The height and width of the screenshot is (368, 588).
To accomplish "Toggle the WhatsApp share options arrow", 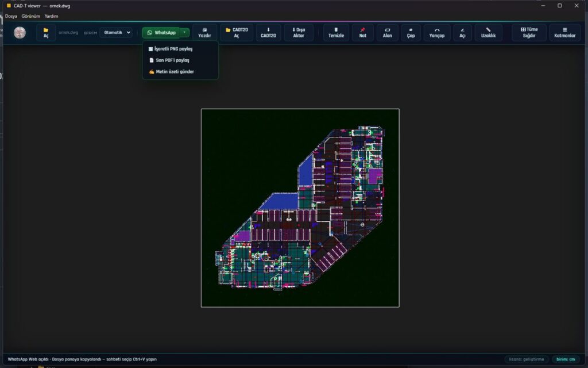I will click(x=184, y=33).
